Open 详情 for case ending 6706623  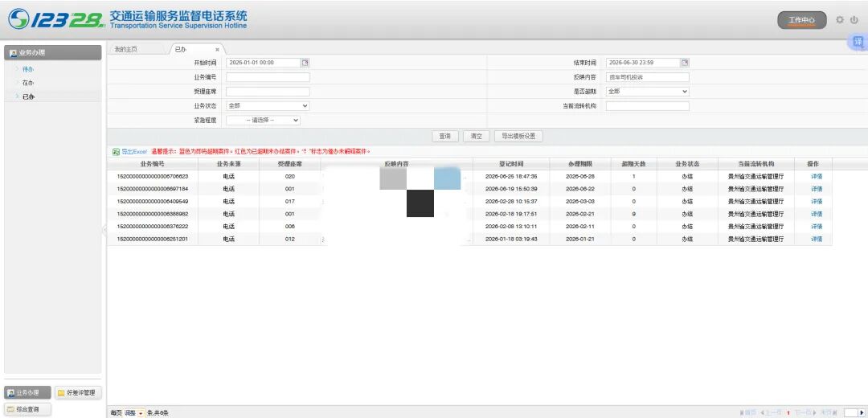[817, 177]
